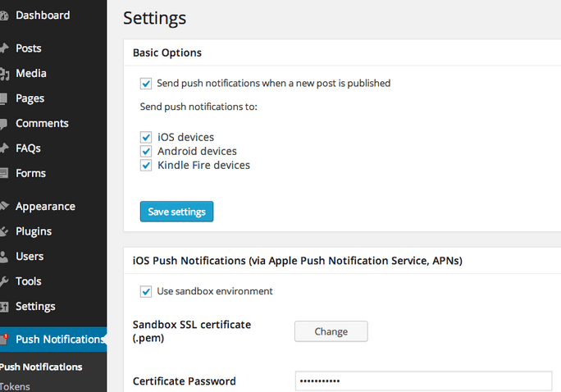The width and height of the screenshot is (561, 392).
Task: Open the Appearance menu
Action: tap(45, 207)
